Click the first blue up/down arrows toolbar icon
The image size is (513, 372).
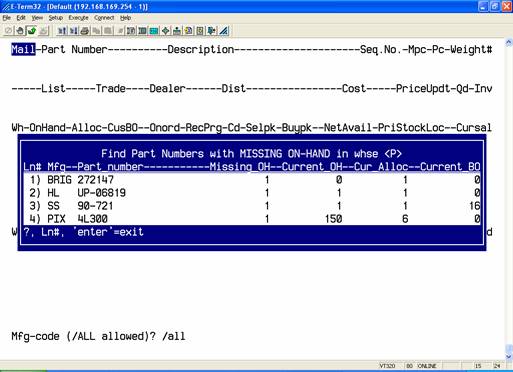tap(62, 31)
